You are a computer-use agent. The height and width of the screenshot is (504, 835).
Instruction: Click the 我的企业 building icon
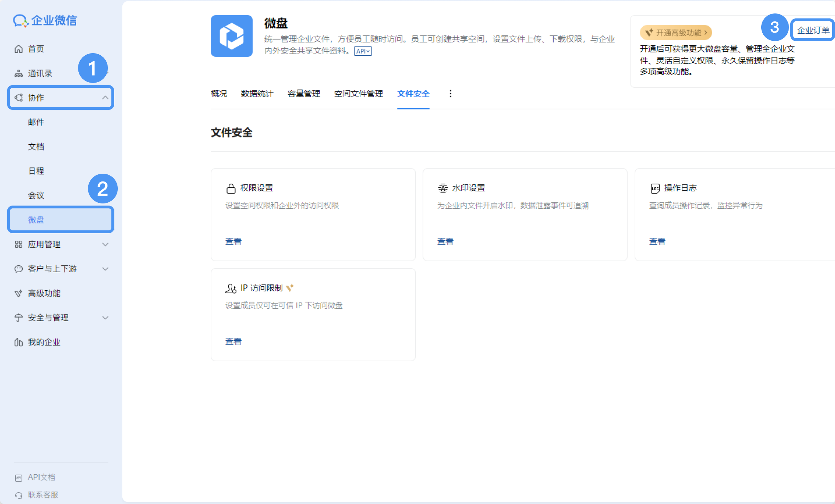(18, 342)
